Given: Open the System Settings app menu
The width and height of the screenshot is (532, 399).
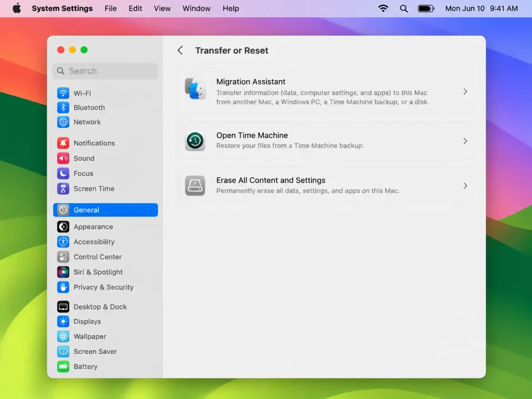Looking at the screenshot, I should (x=62, y=8).
